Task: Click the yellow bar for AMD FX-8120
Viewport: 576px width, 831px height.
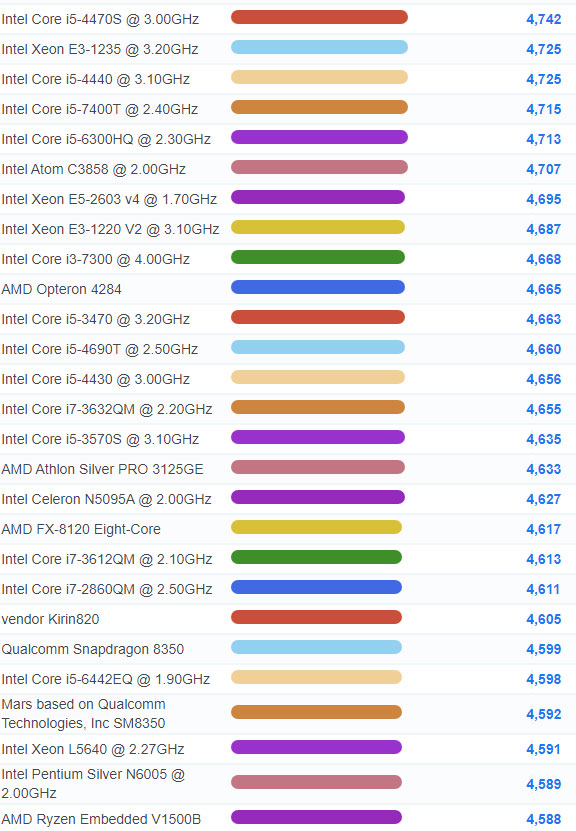Action: pyautogui.click(x=316, y=527)
